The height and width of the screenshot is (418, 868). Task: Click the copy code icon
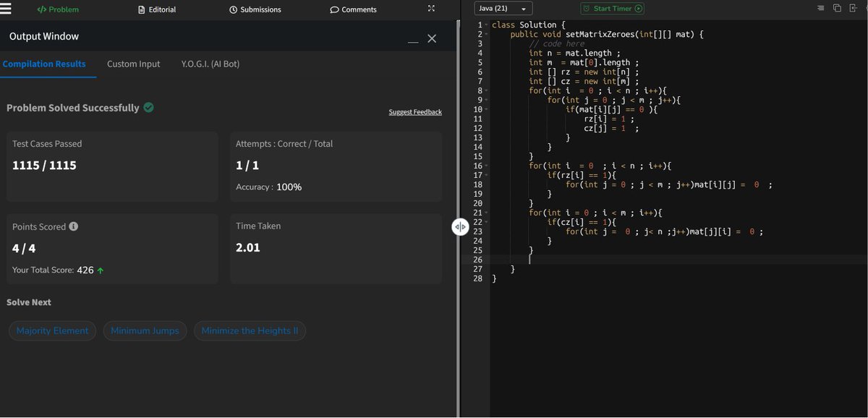click(x=837, y=8)
